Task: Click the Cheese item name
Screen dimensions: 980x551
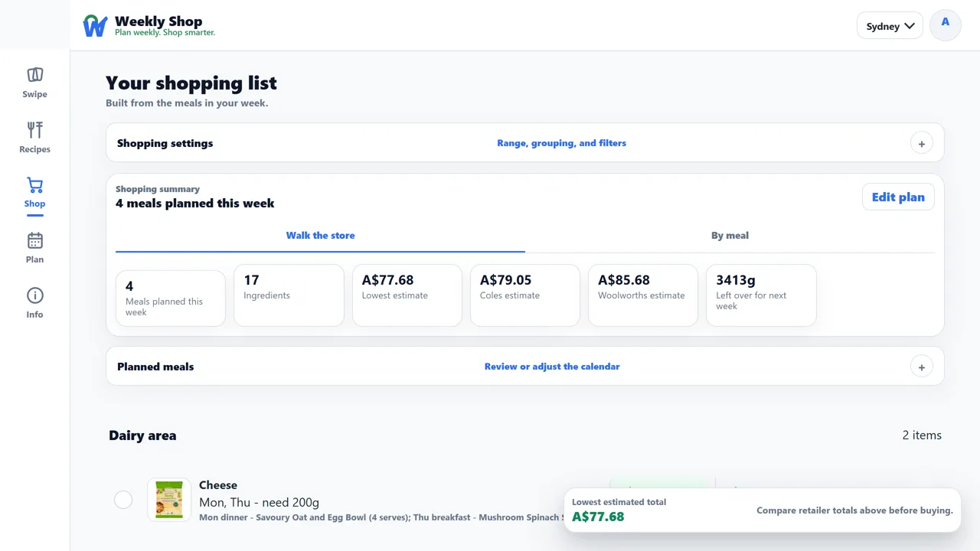Action: pos(218,485)
